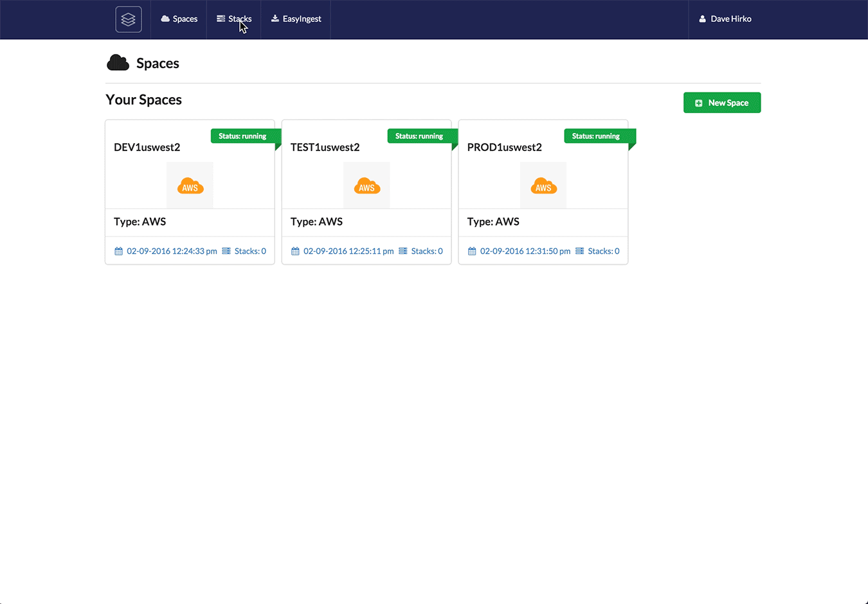Image resolution: width=868 pixels, height=604 pixels.
Task: Click the stacked layers logo icon
Action: [129, 19]
